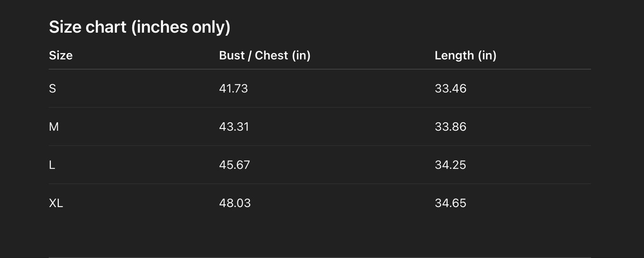Click the 45.67 bust value for size L
The width and height of the screenshot is (644, 258).
pyautogui.click(x=234, y=165)
